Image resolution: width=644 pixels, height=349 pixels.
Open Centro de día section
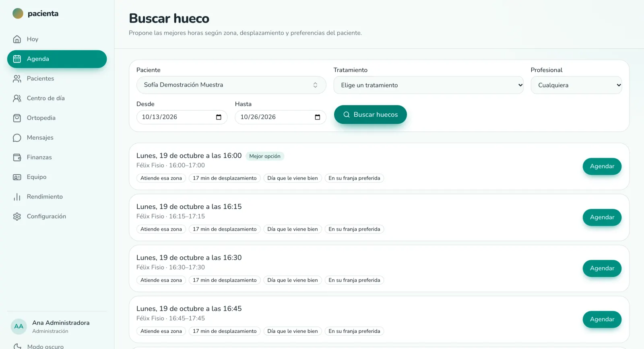[57, 98]
